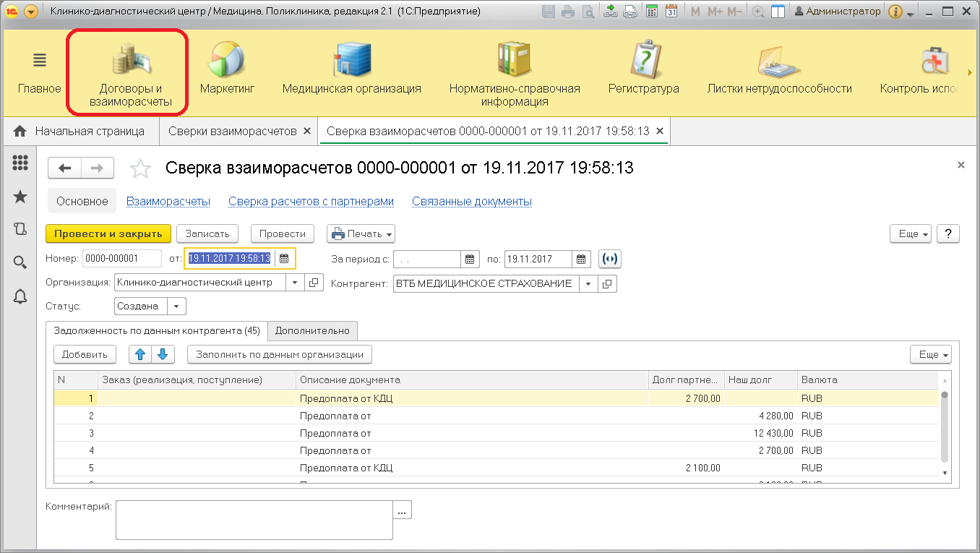Open the calculator tool icon

click(x=652, y=12)
